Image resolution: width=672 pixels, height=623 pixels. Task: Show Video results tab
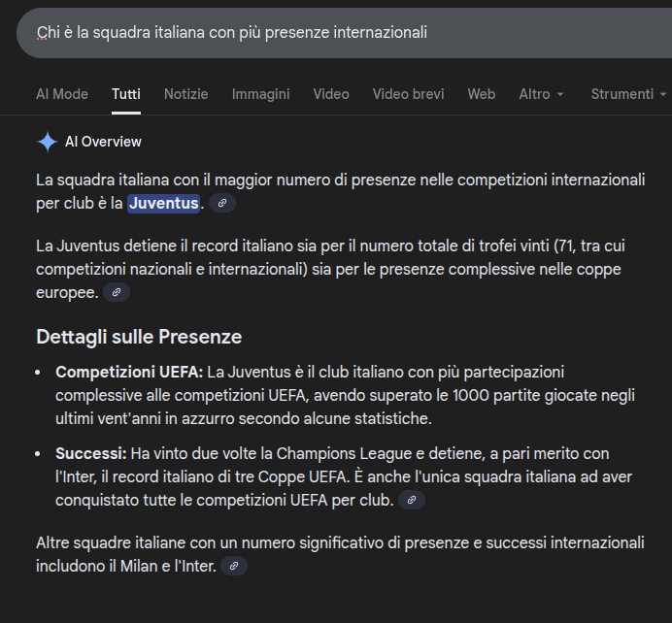331,94
